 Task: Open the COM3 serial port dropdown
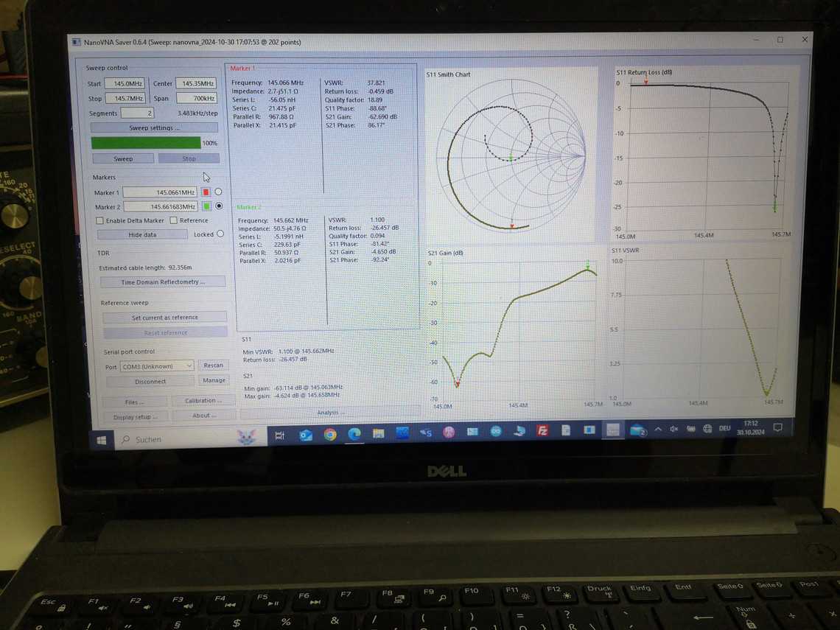click(157, 366)
